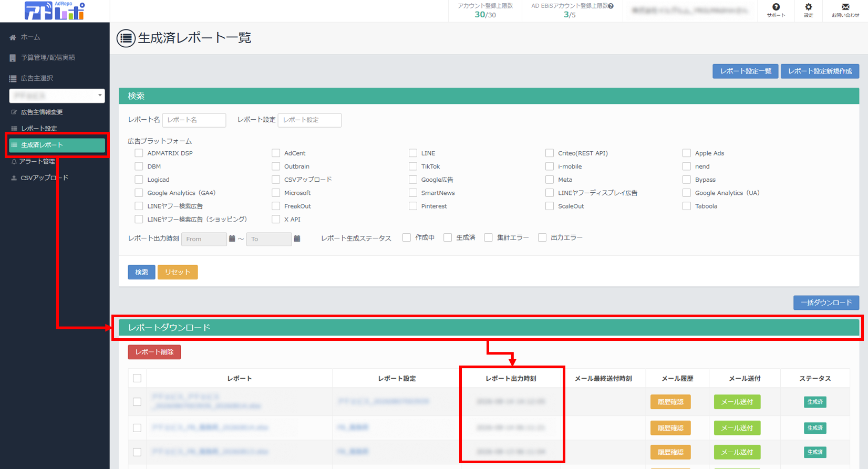Open レポート設定 in the sidebar
This screenshot has height=469, width=868.
click(39, 128)
